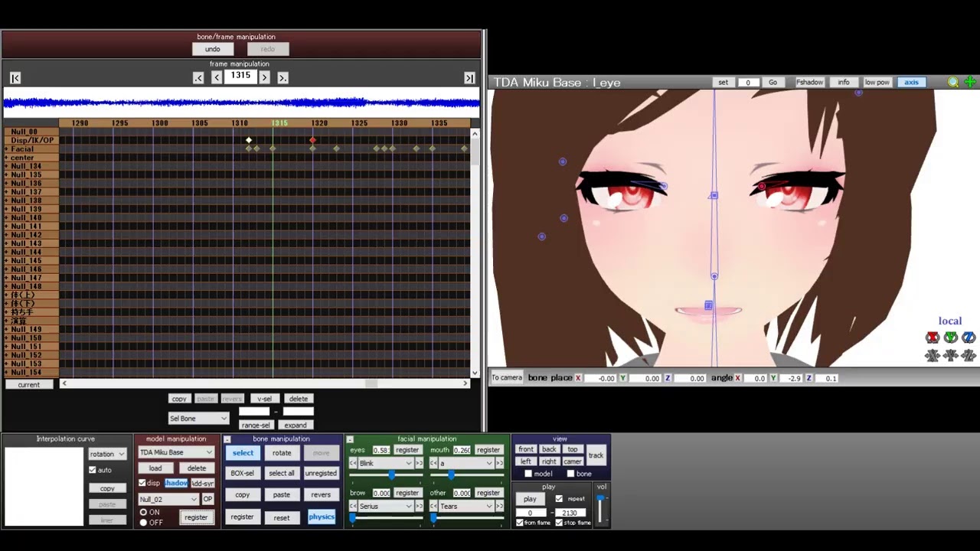
Task: Toggle the disp model checkbox
Action: (x=142, y=484)
